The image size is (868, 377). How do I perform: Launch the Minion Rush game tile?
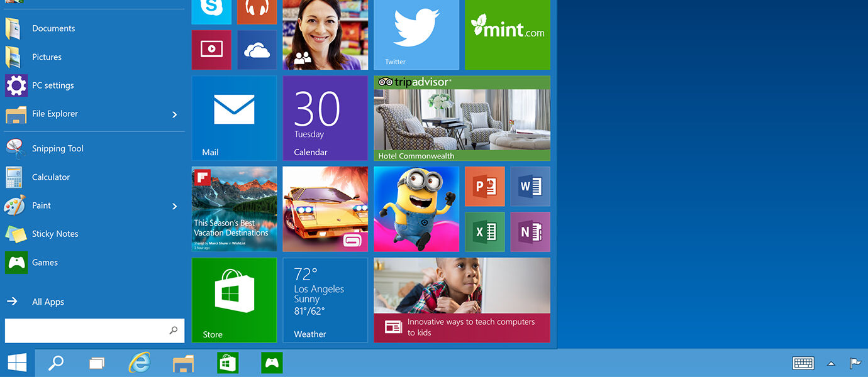click(x=416, y=209)
